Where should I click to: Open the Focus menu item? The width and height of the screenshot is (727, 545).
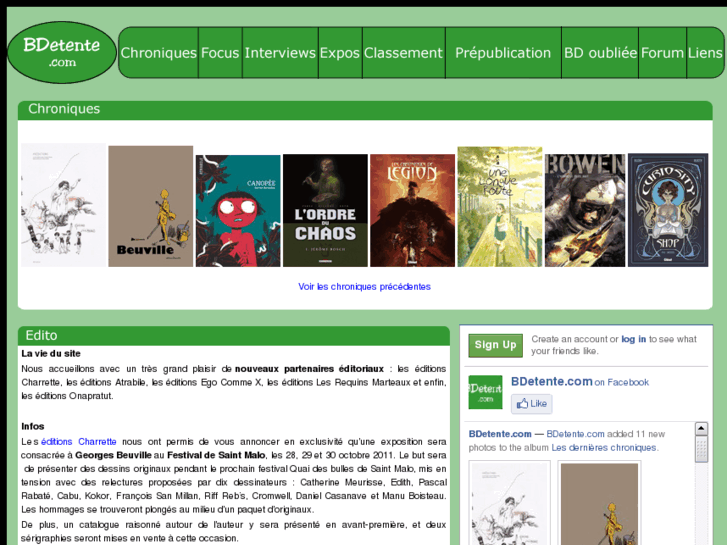tap(220, 53)
